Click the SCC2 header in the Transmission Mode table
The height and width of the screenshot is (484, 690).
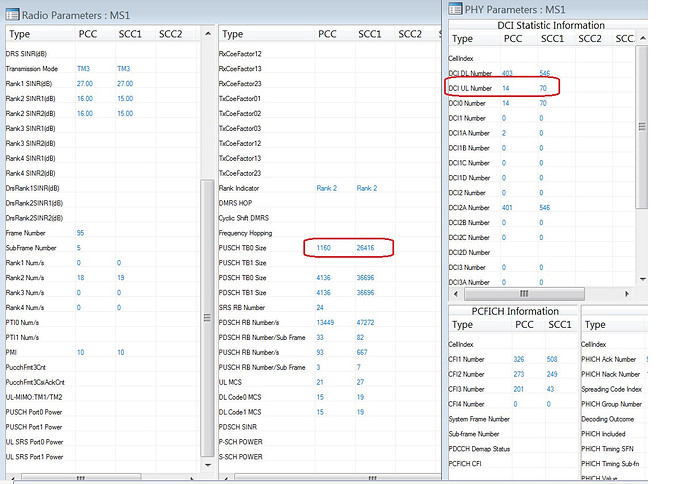tap(170, 34)
